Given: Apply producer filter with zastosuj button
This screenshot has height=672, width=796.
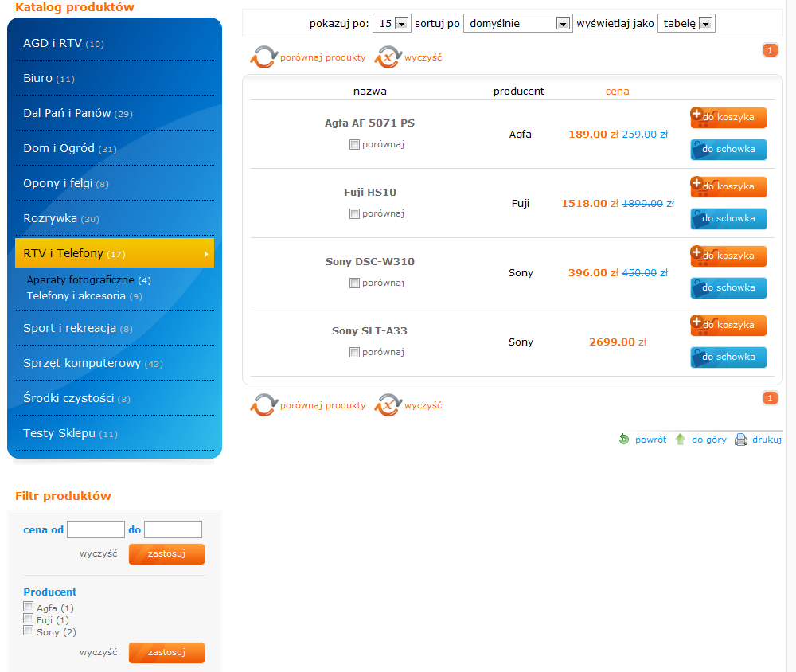Looking at the screenshot, I should (166, 652).
